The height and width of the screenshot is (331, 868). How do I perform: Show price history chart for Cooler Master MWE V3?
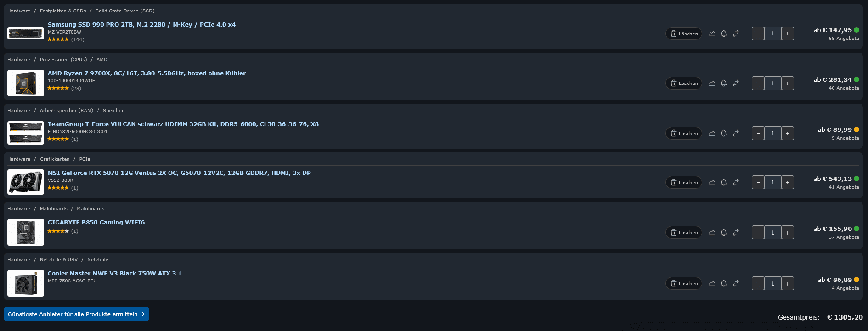[x=712, y=283]
